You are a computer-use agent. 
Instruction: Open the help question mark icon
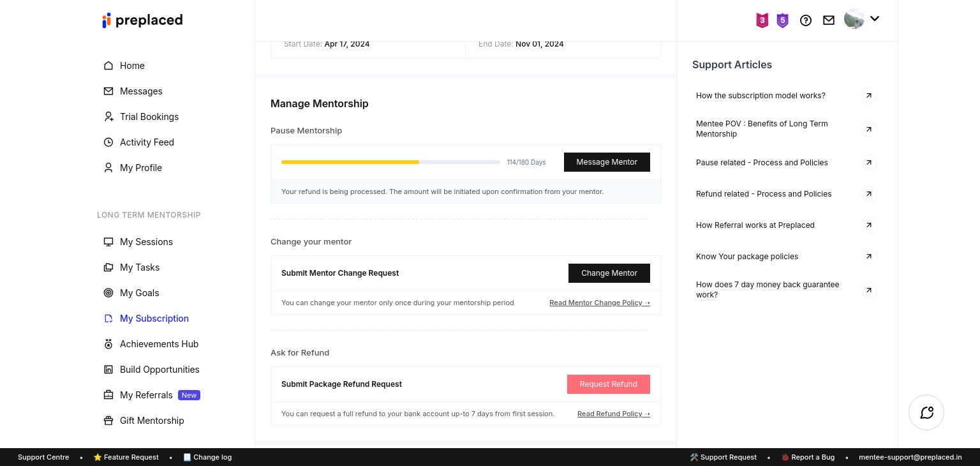806,20
